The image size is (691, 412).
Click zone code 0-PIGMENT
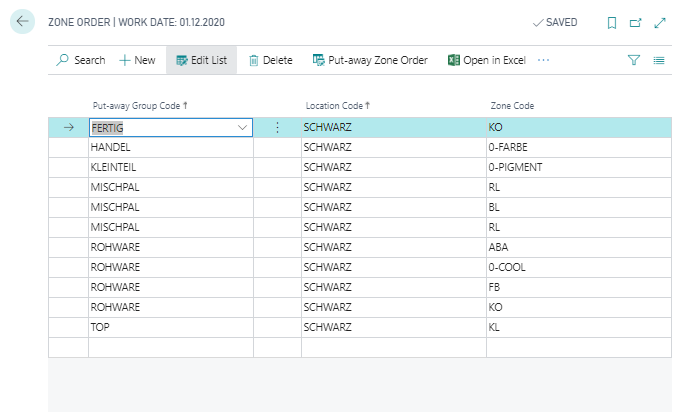579,167
